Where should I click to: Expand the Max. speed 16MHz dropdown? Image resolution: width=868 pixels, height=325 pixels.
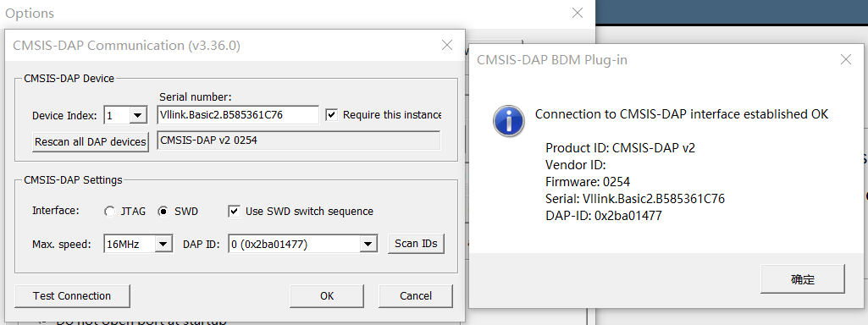pos(163,244)
